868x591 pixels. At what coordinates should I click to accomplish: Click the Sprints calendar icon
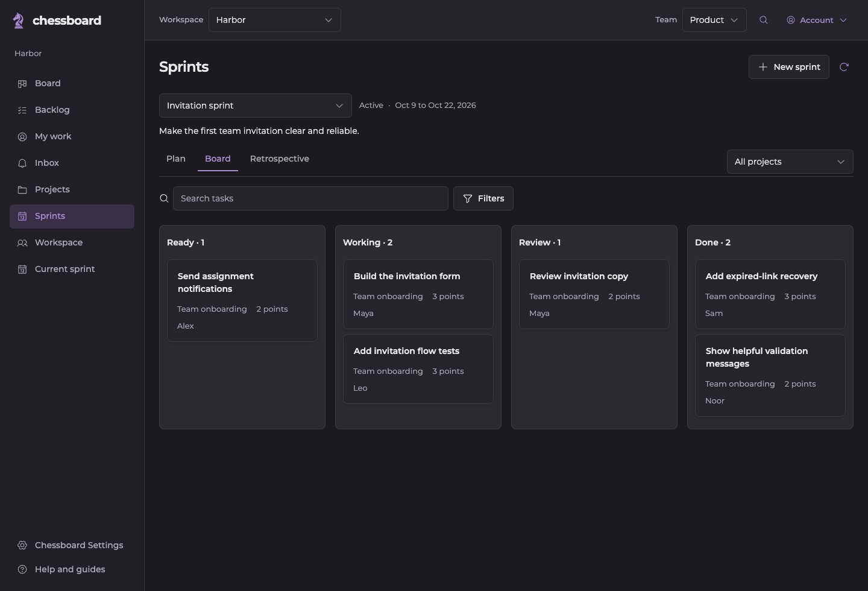(x=22, y=216)
